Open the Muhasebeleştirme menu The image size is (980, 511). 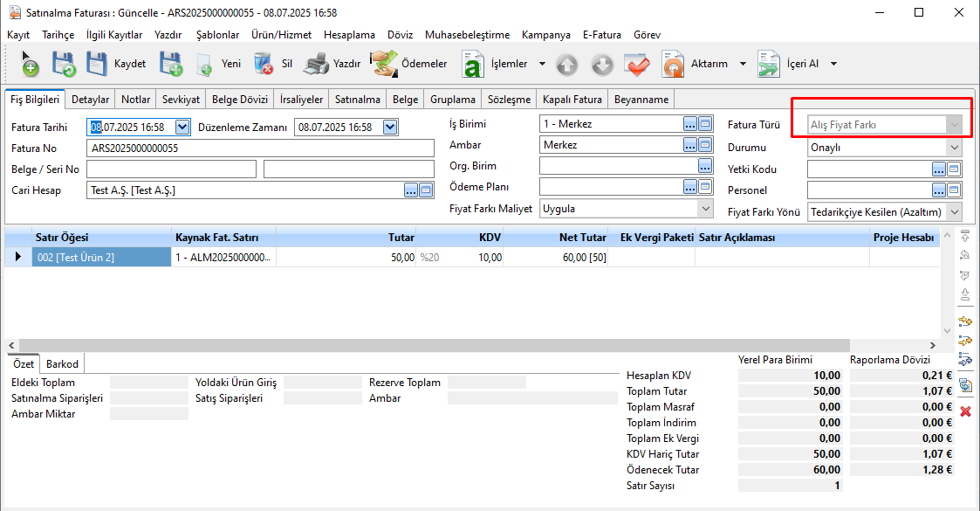(467, 35)
